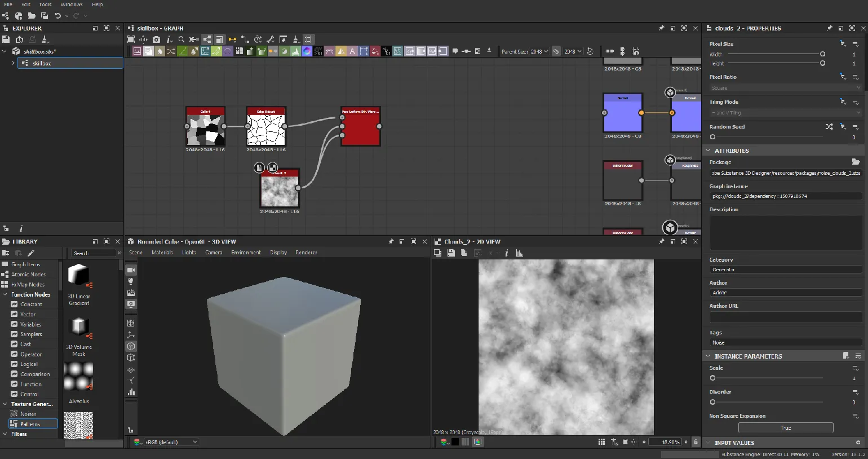Expand the skillbox graph tree item
Image resolution: width=868 pixels, height=459 pixels.
pyautogui.click(x=13, y=63)
